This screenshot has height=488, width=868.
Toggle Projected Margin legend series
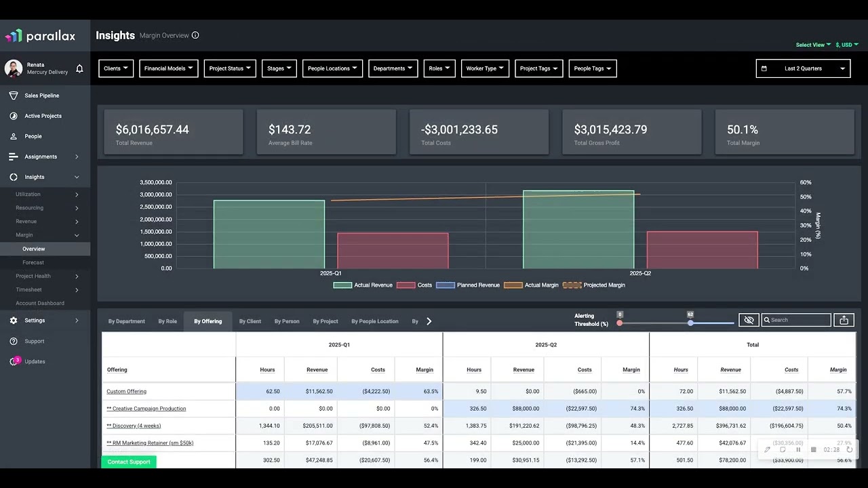point(594,285)
